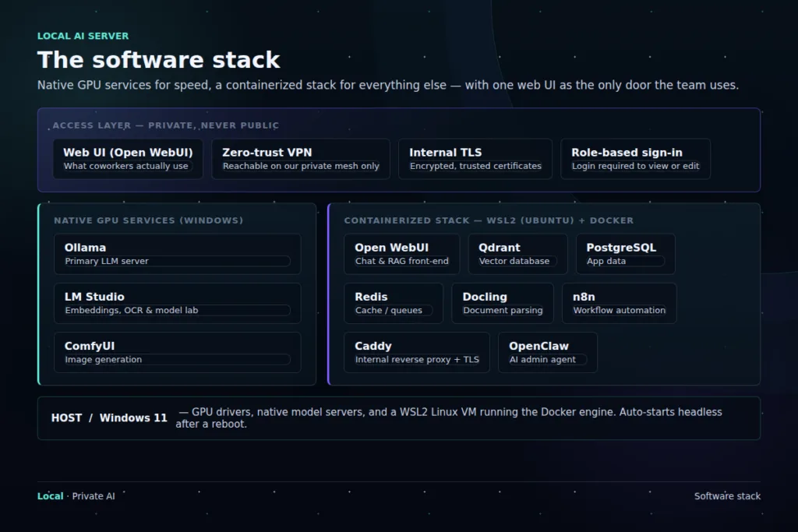Image resolution: width=798 pixels, height=532 pixels.
Task: Click "Encrypted, trusted certificates" text
Action: pyautogui.click(x=475, y=166)
